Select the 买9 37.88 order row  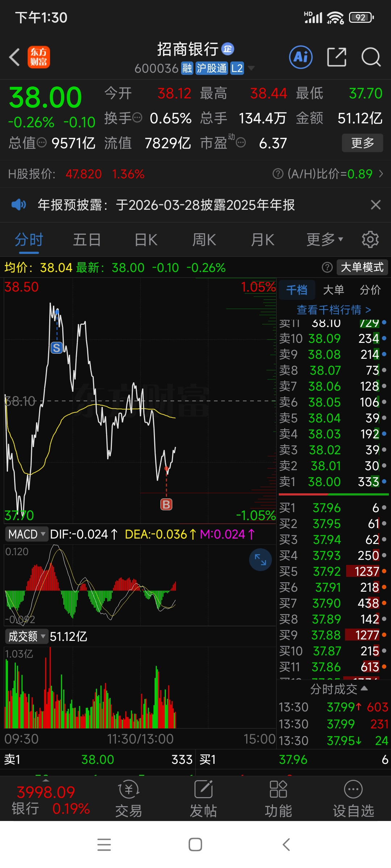point(333,635)
